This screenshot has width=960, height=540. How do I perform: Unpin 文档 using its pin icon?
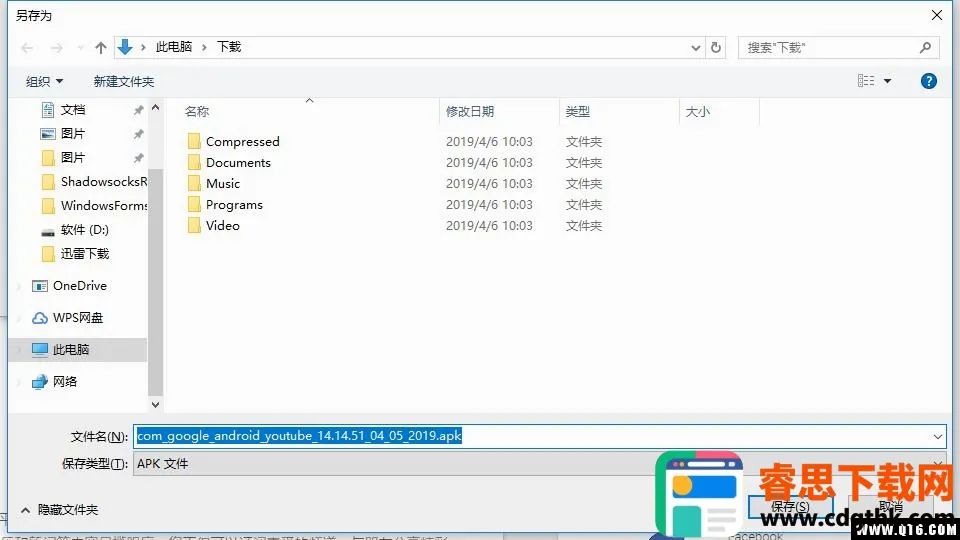pos(138,110)
